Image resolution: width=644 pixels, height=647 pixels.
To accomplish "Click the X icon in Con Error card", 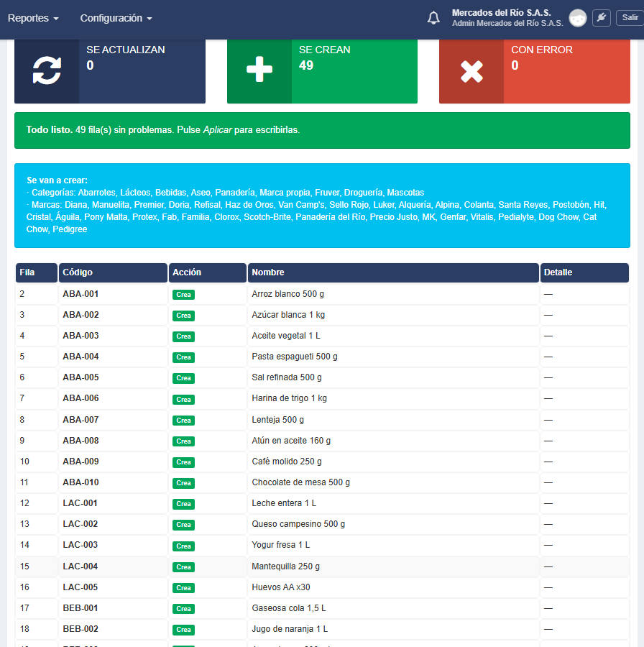I will pyautogui.click(x=471, y=71).
